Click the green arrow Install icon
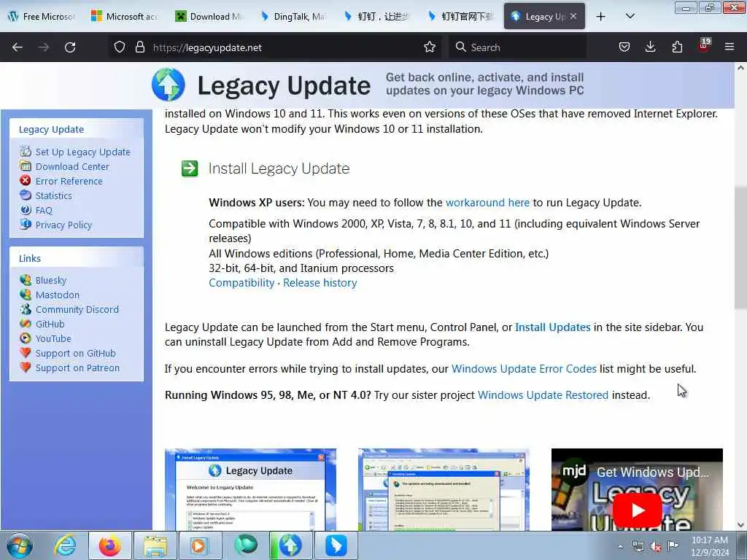The height and width of the screenshot is (560, 747). click(x=190, y=168)
